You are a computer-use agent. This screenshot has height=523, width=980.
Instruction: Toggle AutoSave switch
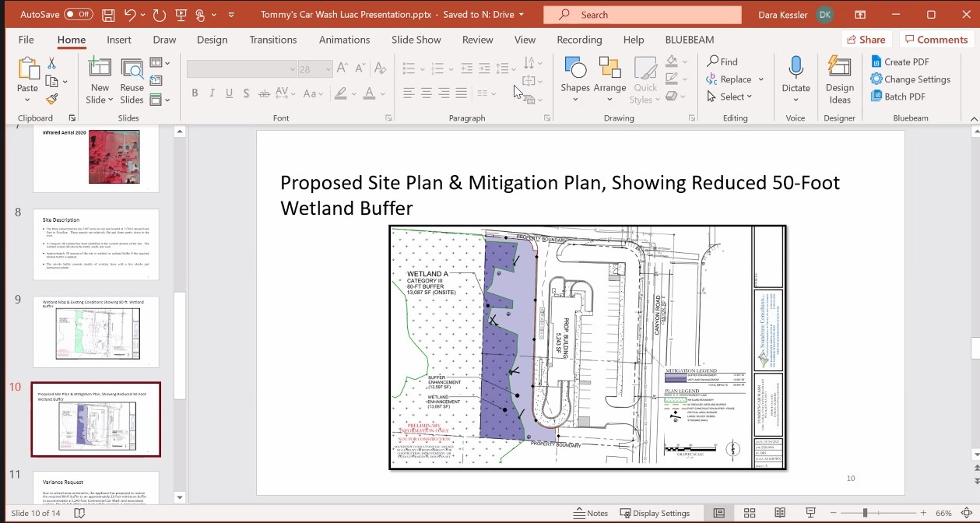pyautogui.click(x=79, y=15)
